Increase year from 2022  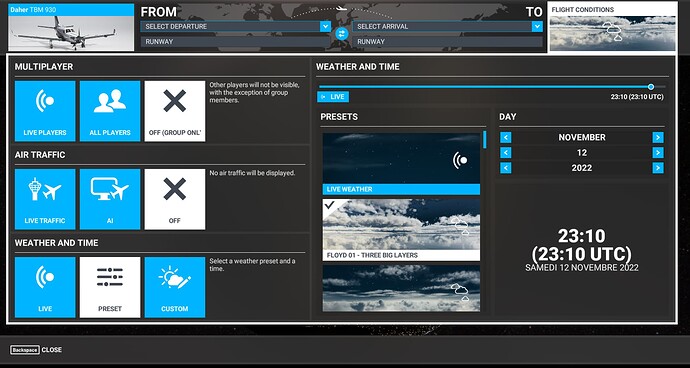coord(658,168)
